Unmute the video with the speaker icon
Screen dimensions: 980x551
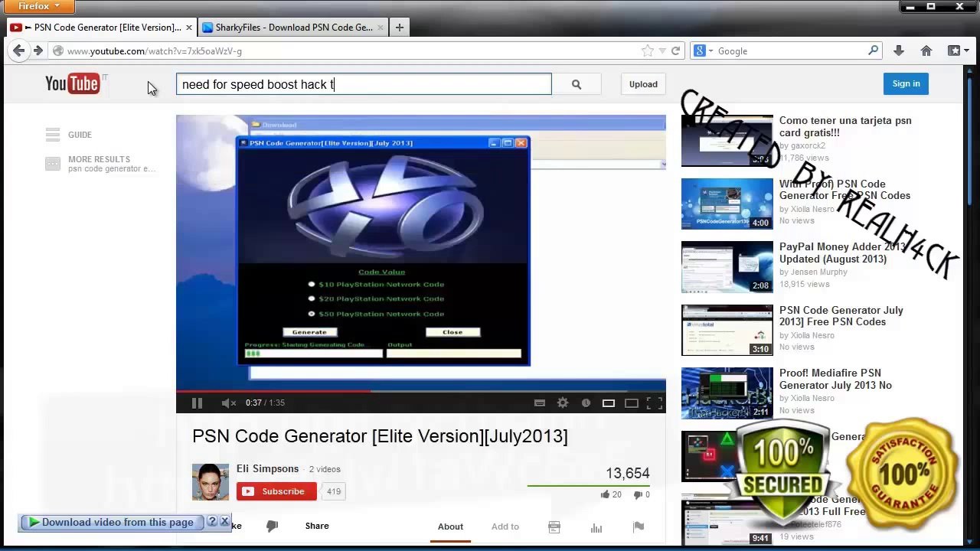[x=228, y=403]
